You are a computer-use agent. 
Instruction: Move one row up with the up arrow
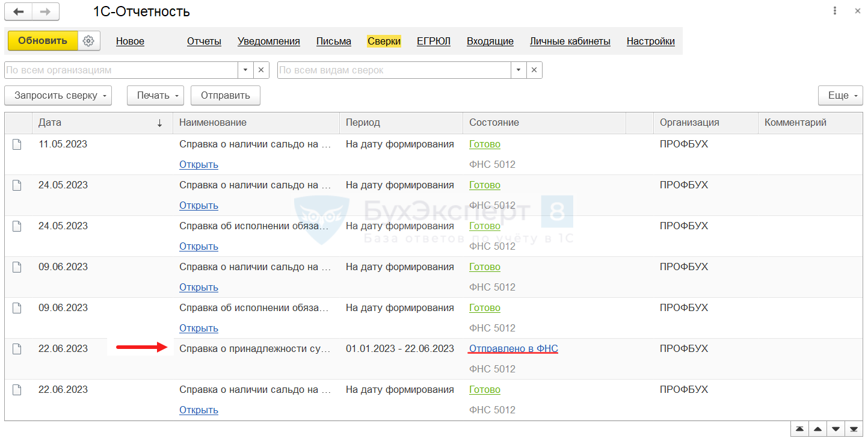(x=817, y=429)
